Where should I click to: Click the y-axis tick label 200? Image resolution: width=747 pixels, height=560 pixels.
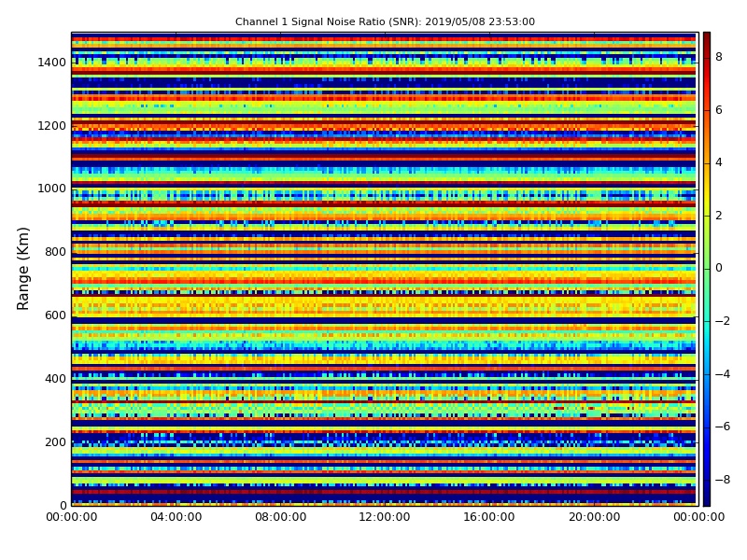56,441
